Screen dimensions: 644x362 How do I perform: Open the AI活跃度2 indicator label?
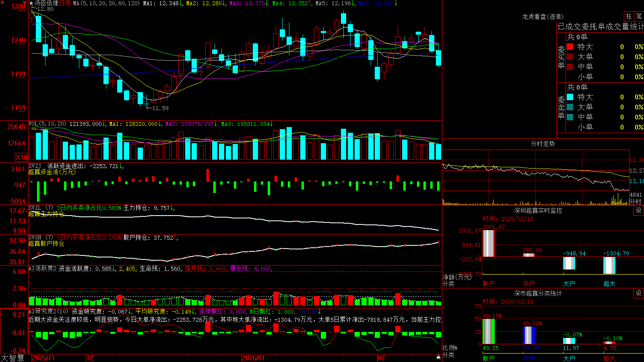click(x=43, y=268)
